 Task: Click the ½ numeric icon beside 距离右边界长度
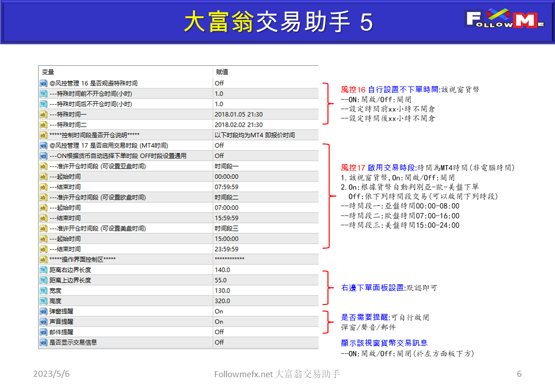point(43,269)
